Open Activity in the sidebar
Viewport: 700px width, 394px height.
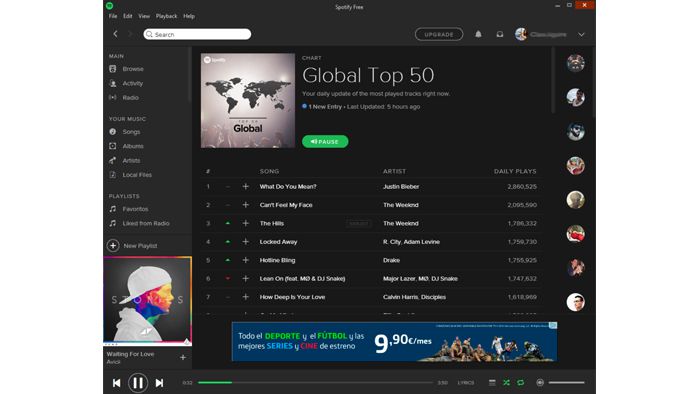[133, 83]
